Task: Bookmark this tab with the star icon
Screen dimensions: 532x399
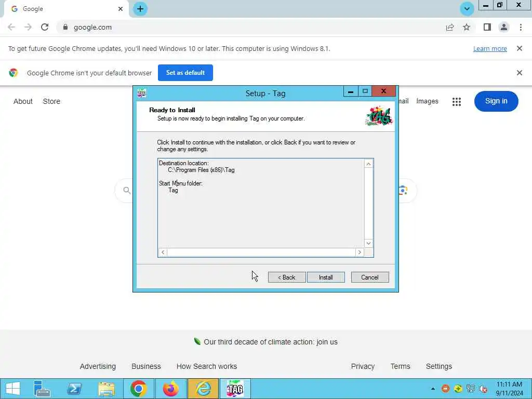Action: (467, 27)
